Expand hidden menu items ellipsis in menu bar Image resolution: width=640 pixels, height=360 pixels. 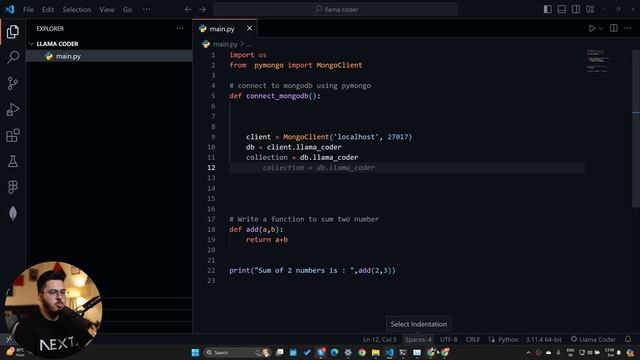point(147,9)
